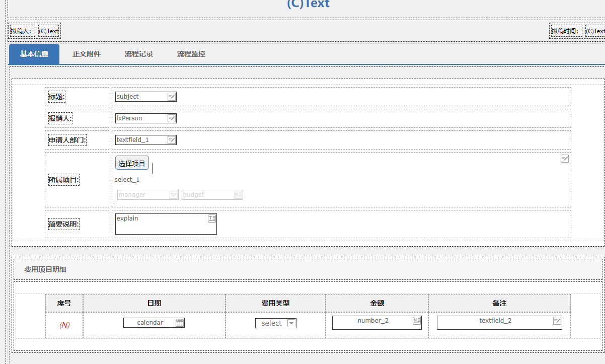605x364 pixels.
Task: Click the edit icon in textfield_2 field
Action: pos(557,321)
